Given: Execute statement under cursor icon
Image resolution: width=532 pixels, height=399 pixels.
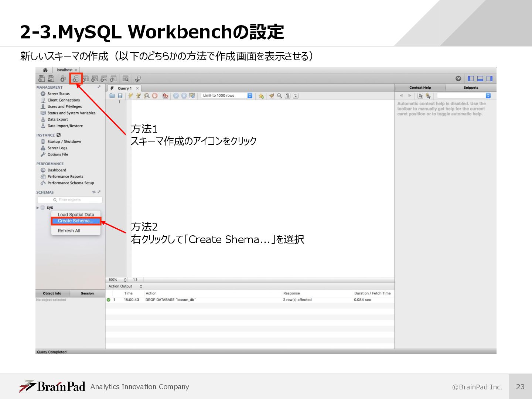Looking at the screenshot, I should click(139, 96).
